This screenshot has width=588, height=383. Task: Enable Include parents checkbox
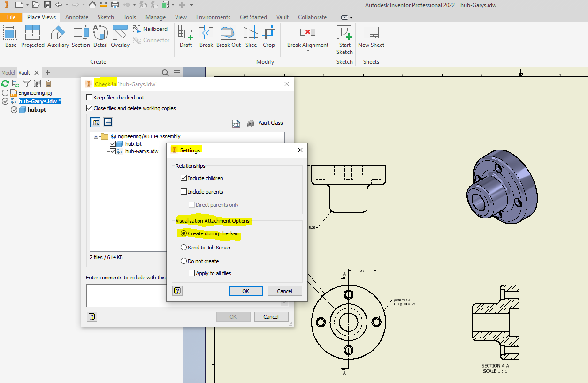pos(183,192)
